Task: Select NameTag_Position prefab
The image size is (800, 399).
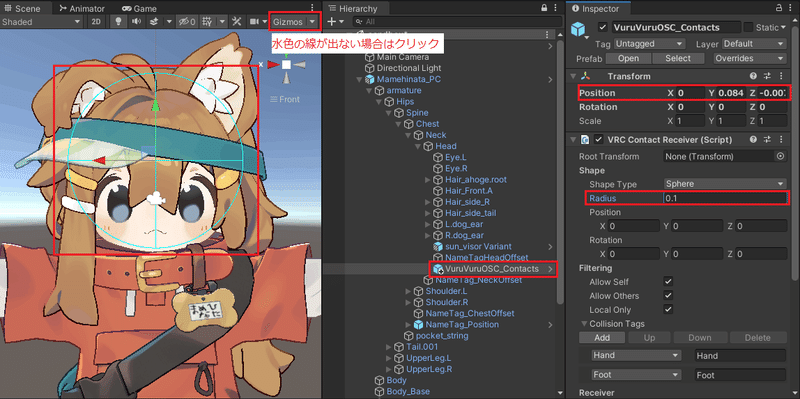Action: (x=462, y=325)
